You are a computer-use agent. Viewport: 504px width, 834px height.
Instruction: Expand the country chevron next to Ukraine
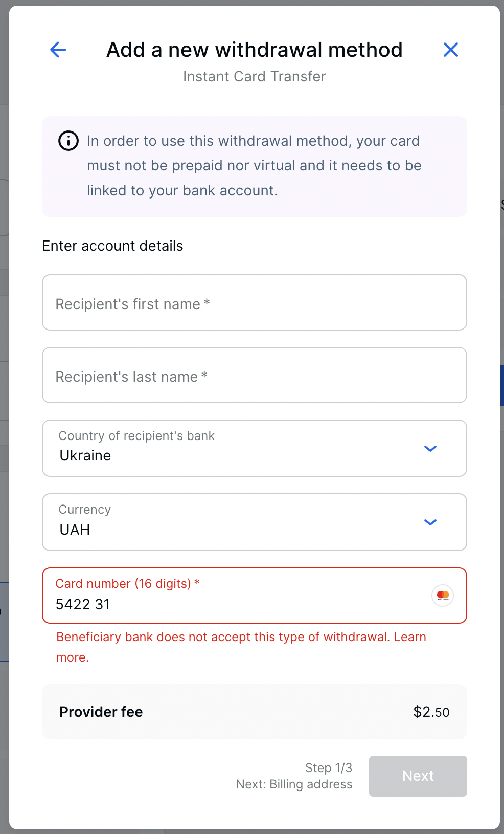pyautogui.click(x=430, y=449)
